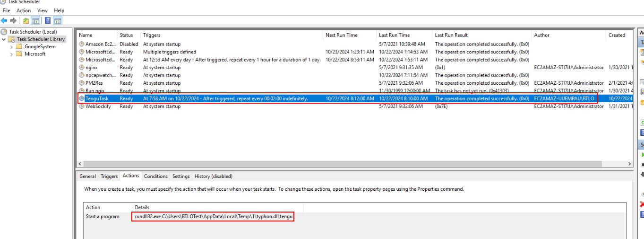Select the PM2Res task row
Screen dimensions: 644x239
355,83
